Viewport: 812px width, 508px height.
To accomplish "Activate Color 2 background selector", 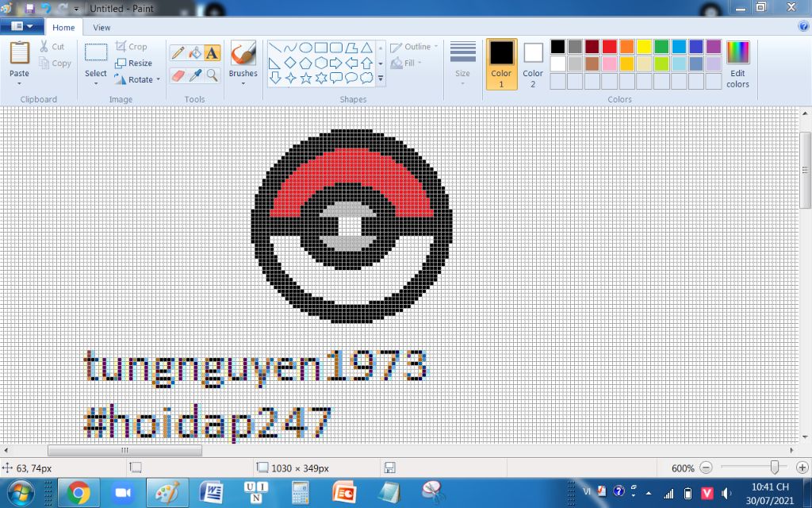I will [533, 64].
